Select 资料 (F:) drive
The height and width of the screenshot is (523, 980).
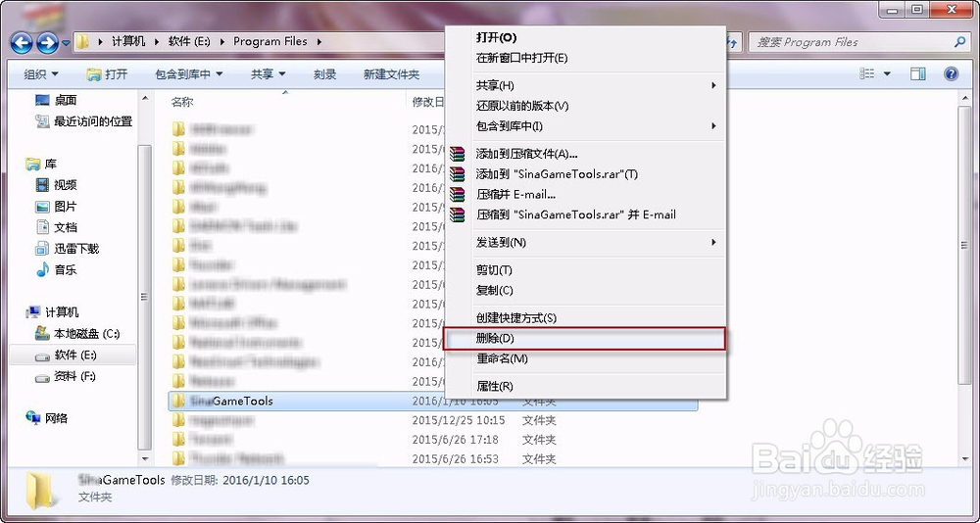click(x=65, y=376)
